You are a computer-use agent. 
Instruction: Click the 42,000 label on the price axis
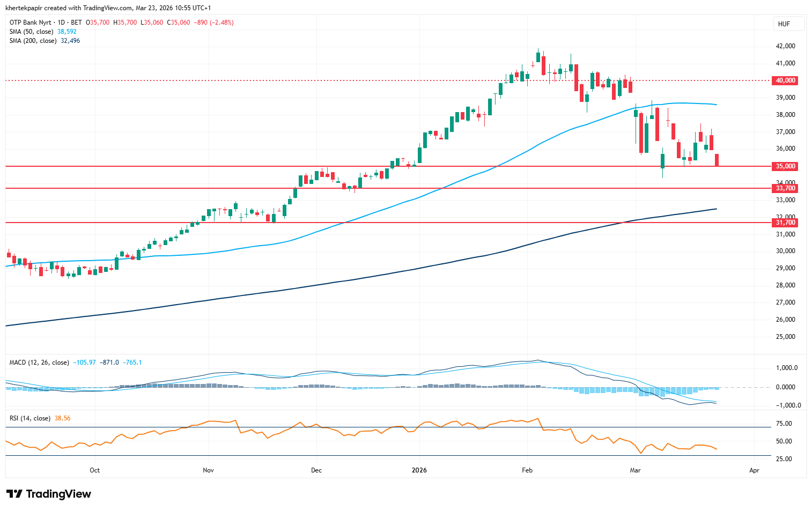click(786, 46)
